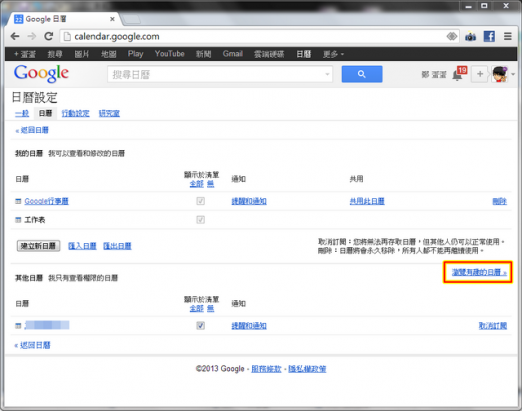This screenshot has width=522, height=411.
Task: Toggle checkbox for the blurred other calendar
Action: point(200,325)
